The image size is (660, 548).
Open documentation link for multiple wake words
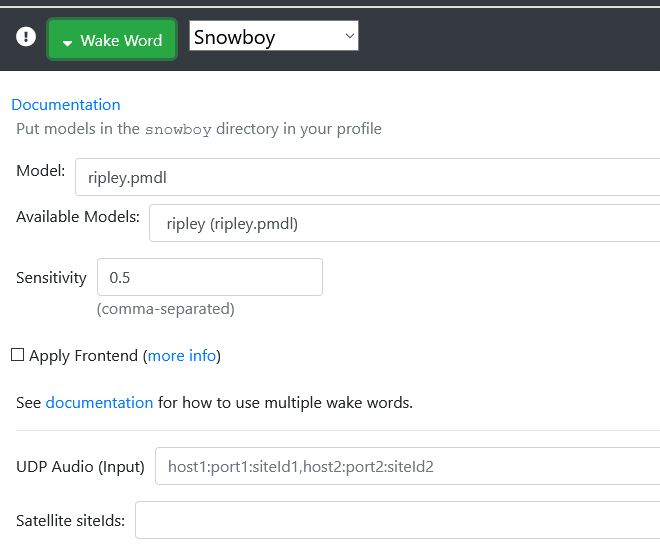[99, 403]
